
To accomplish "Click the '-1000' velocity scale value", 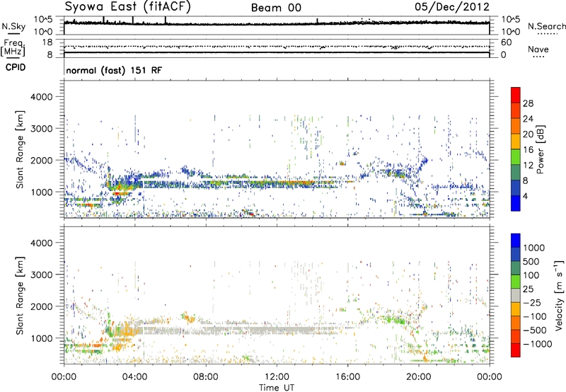I will (x=537, y=344).
